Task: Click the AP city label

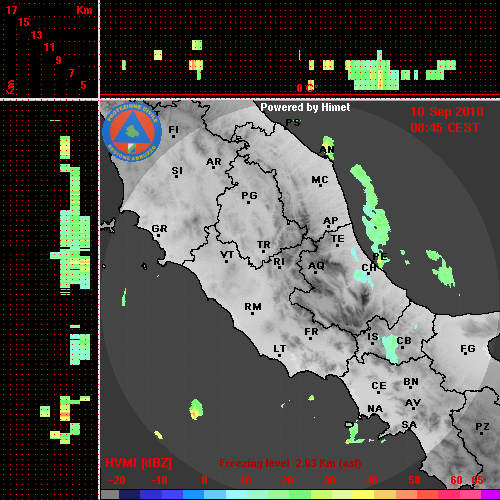Action: (x=331, y=221)
